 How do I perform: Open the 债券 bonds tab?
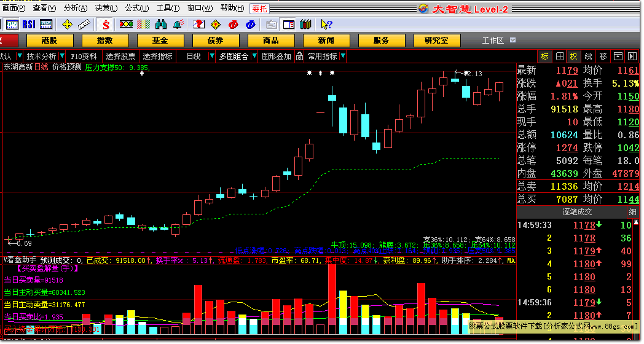coord(216,40)
